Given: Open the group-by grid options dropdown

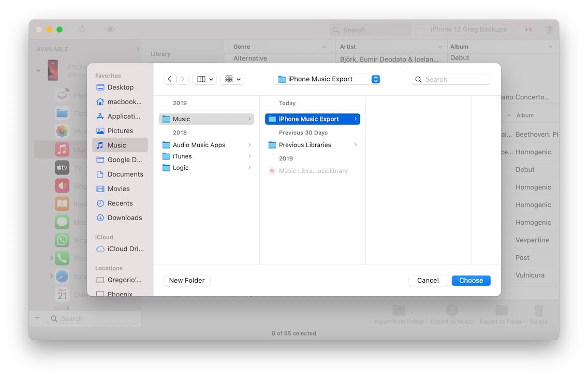Looking at the screenshot, I should pos(232,79).
